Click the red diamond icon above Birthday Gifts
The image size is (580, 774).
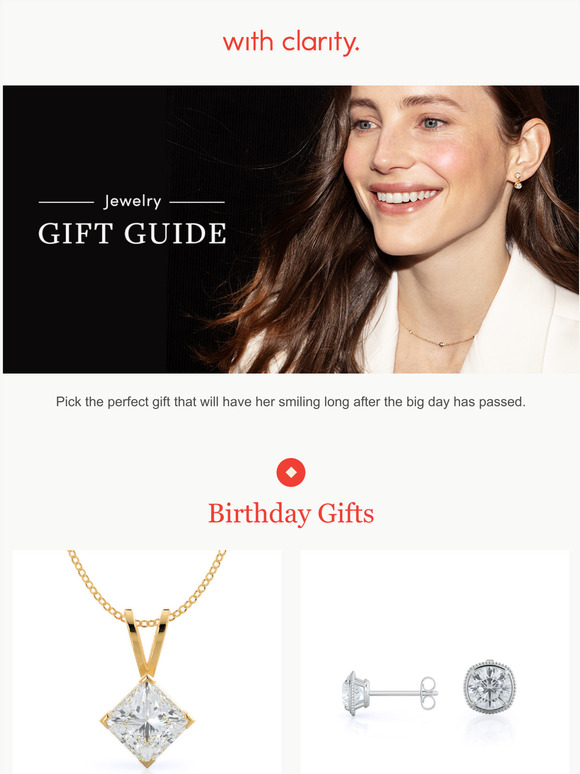[291, 472]
